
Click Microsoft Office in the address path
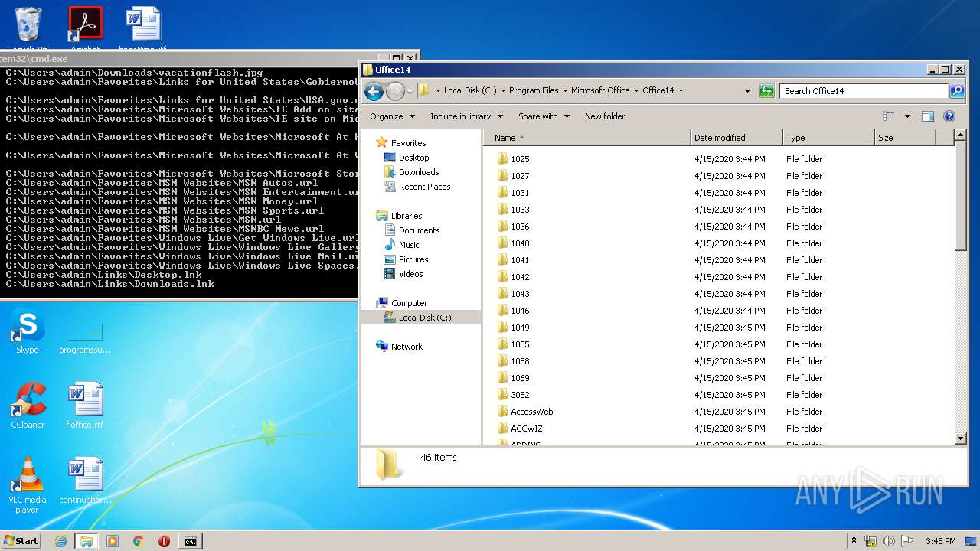[x=600, y=90]
